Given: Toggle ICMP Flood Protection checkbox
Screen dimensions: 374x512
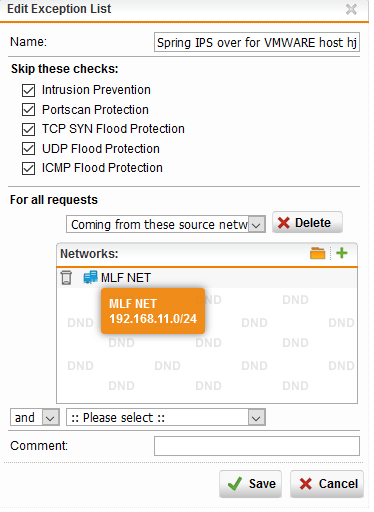Looking at the screenshot, I should tap(28, 168).
